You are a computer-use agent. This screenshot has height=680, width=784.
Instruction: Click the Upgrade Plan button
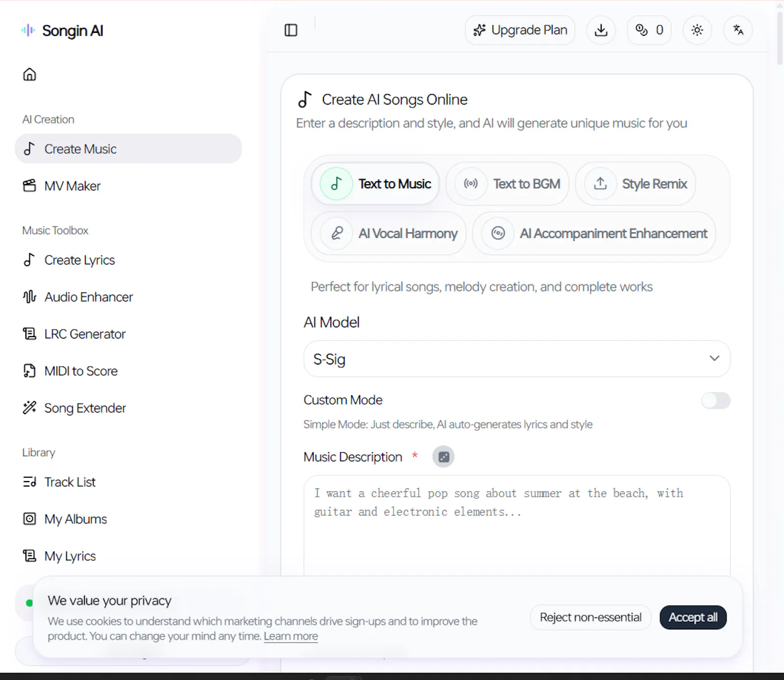[x=520, y=30]
